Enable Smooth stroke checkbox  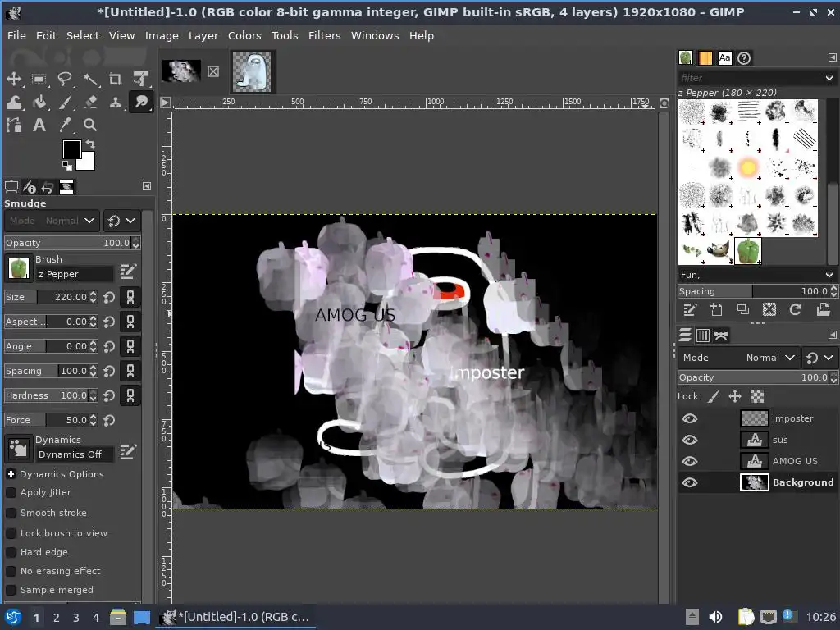(x=11, y=513)
